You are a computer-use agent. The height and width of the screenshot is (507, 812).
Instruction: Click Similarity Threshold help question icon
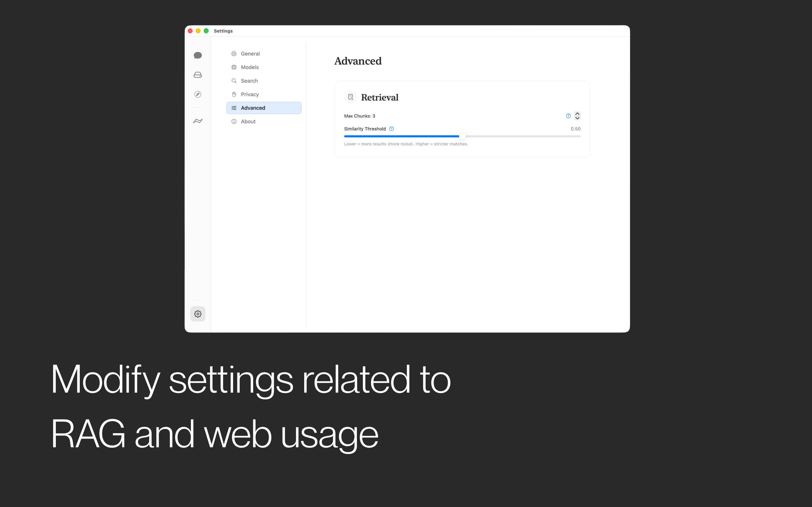click(391, 129)
